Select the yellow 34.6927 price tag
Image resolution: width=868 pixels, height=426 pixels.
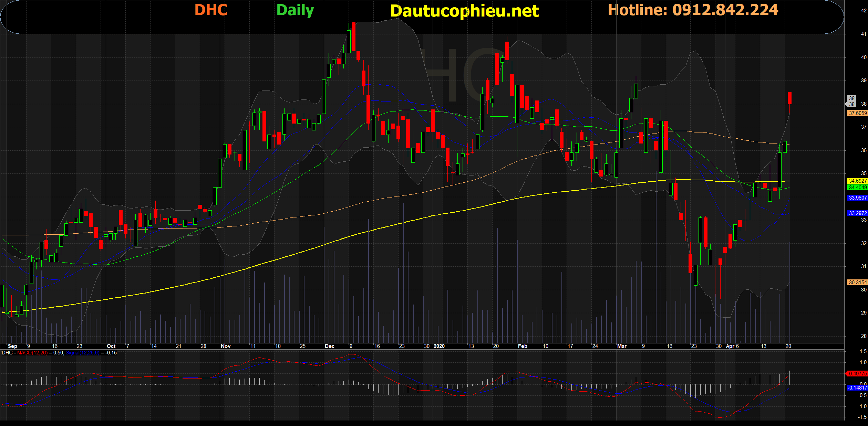click(x=857, y=181)
